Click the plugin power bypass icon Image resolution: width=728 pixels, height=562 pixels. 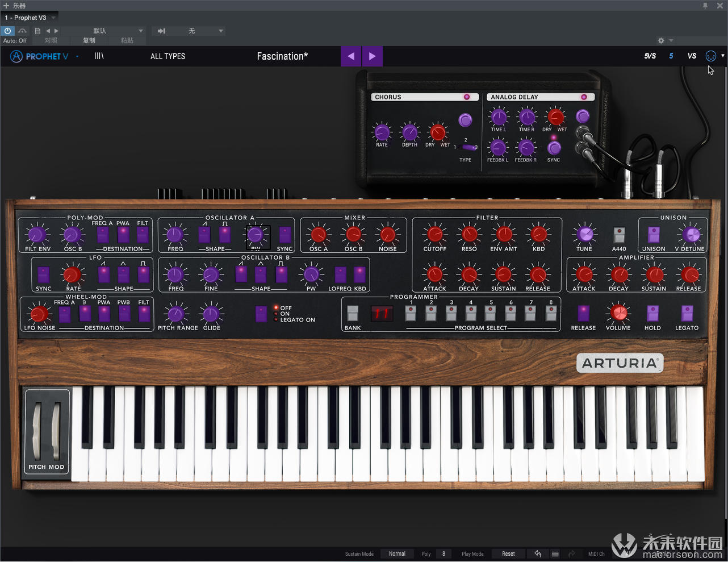click(x=8, y=31)
